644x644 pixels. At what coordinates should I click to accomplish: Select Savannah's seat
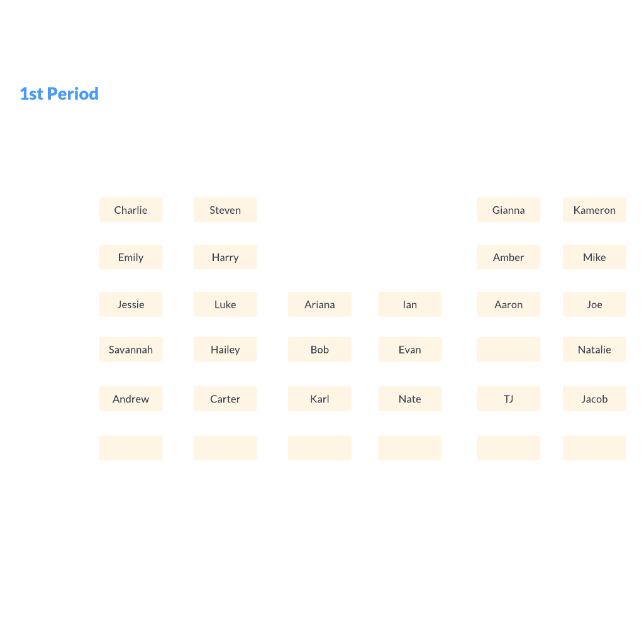(131, 350)
